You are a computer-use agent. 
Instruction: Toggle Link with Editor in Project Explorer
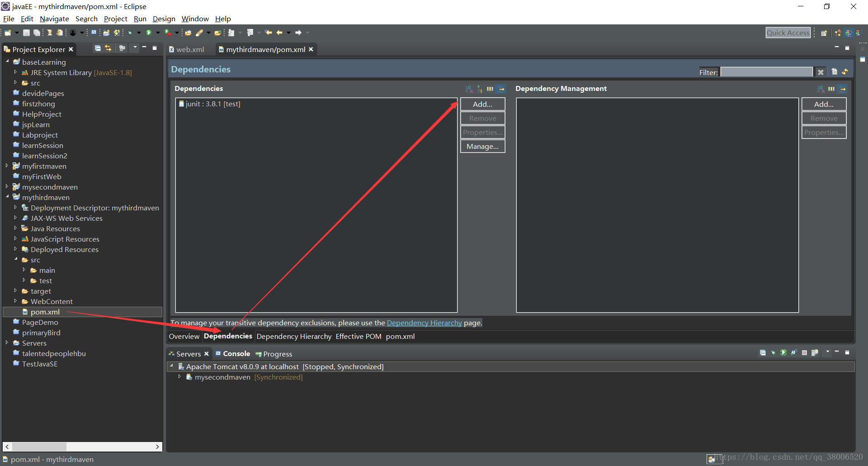tap(108, 48)
